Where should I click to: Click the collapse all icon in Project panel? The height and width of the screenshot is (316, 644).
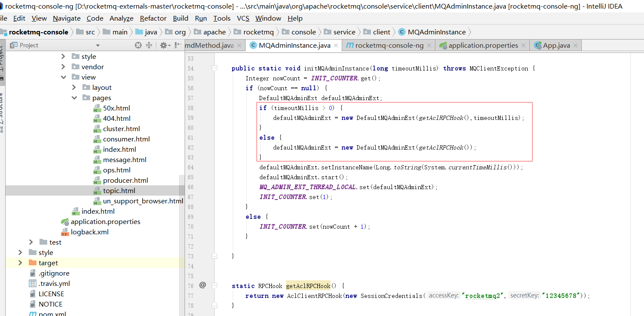[x=149, y=45]
